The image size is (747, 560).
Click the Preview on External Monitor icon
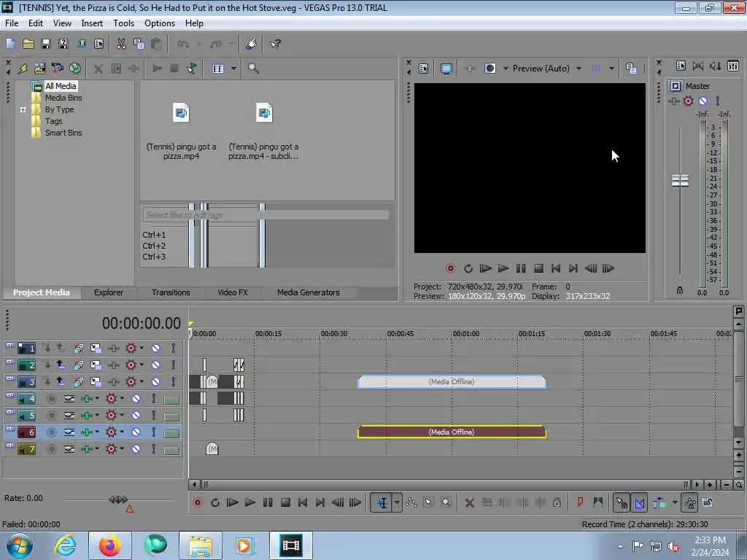(x=446, y=69)
